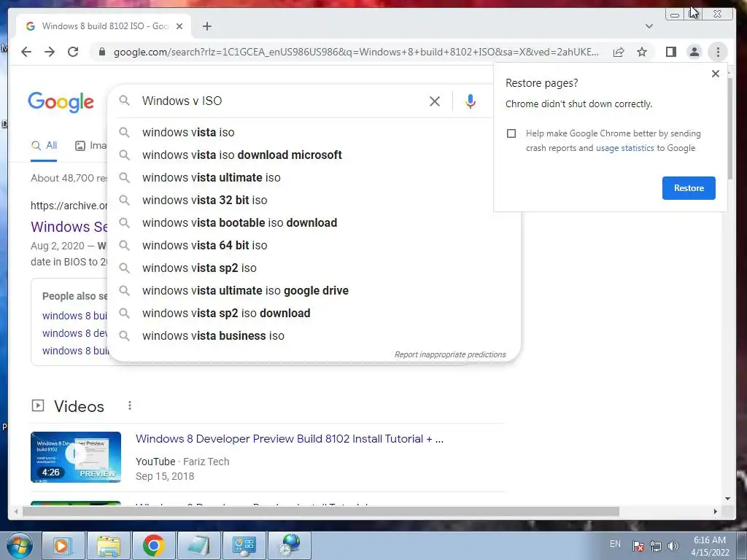This screenshot has height=560, width=747.
Task: Click the vertical scrollbar down arrow
Action: pyautogui.click(x=727, y=499)
